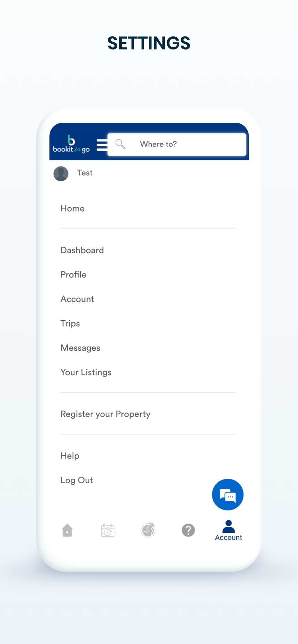Choose Register your Property
The image size is (298, 644).
[105, 414]
